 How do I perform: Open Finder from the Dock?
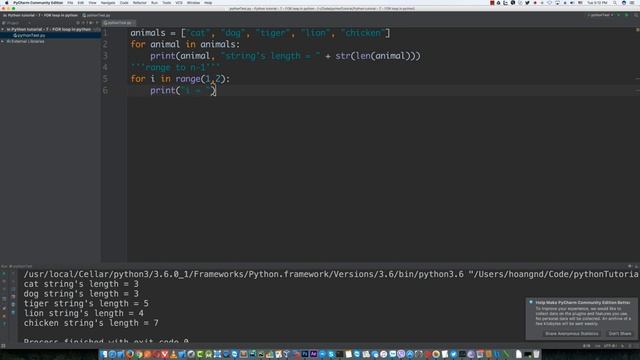point(104,354)
